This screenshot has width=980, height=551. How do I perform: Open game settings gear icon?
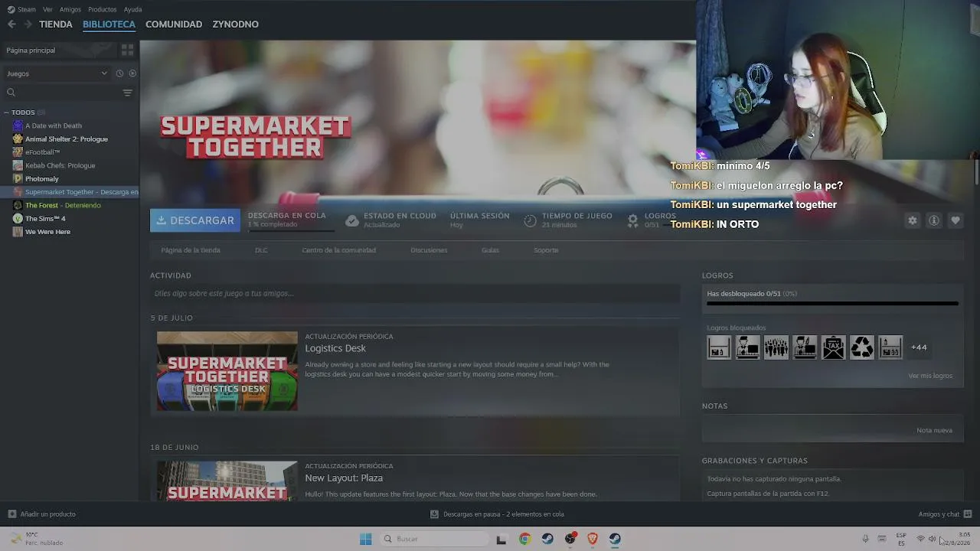[x=913, y=220]
